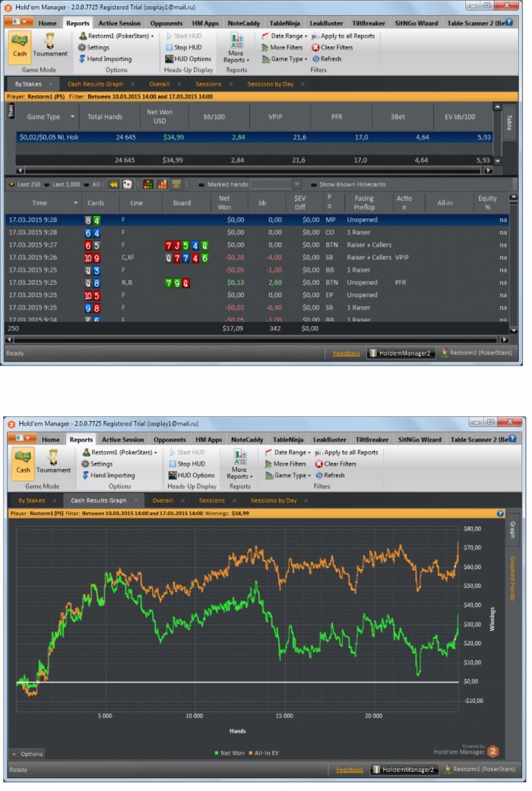
Task: Click Clear Filters in stakes table window
Action: point(332,47)
